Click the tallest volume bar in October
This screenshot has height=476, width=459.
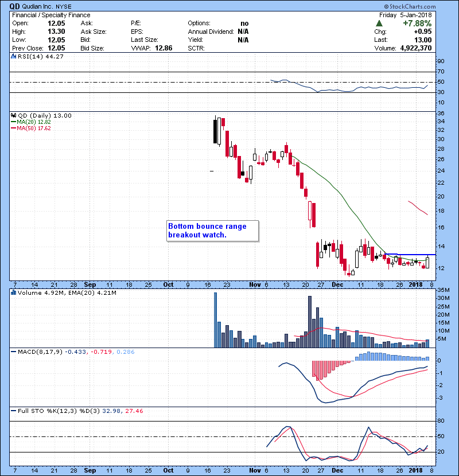point(215,320)
